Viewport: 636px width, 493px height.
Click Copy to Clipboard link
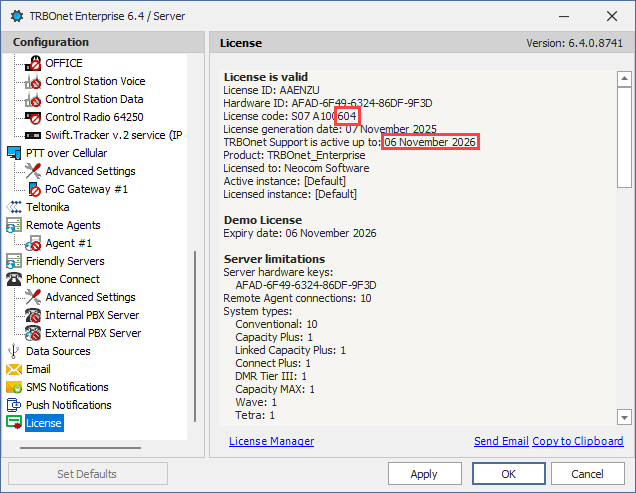577,441
